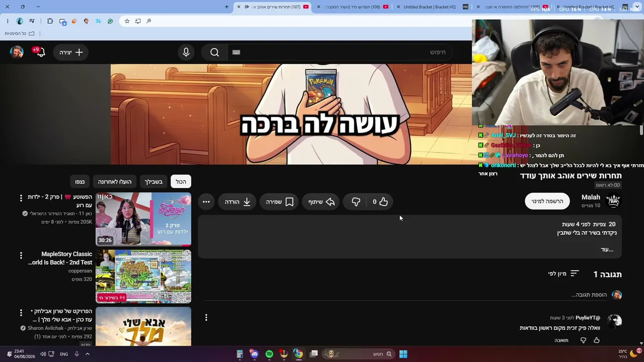Viewport: 644px width, 362px height.
Task: Open the Chrome zoom magnifier icon
Action: [149, 21]
